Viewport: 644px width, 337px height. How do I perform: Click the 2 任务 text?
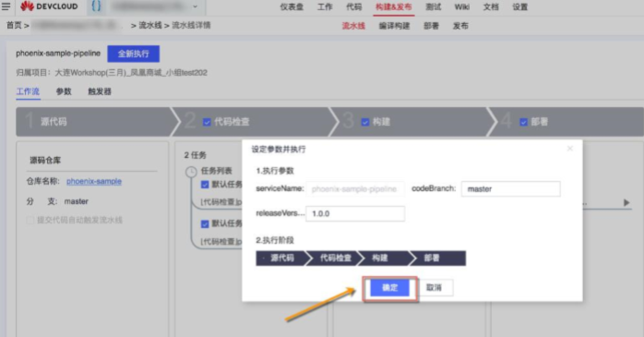[x=195, y=155]
